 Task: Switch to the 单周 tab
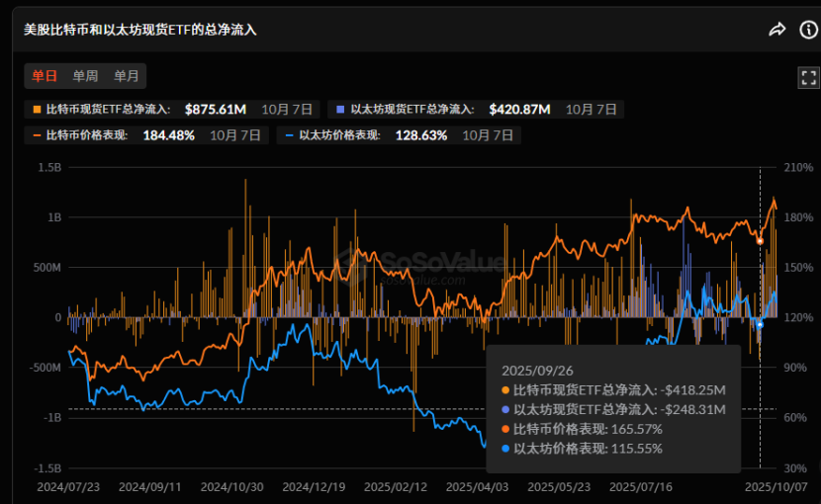click(85, 76)
